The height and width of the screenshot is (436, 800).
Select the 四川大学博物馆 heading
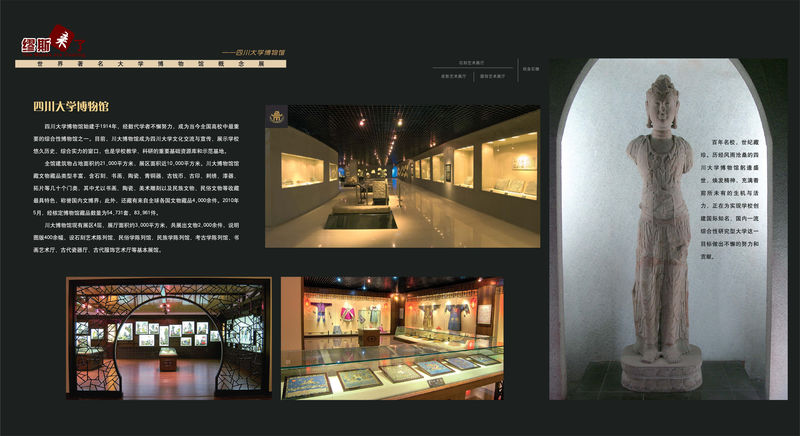click(x=71, y=106)
